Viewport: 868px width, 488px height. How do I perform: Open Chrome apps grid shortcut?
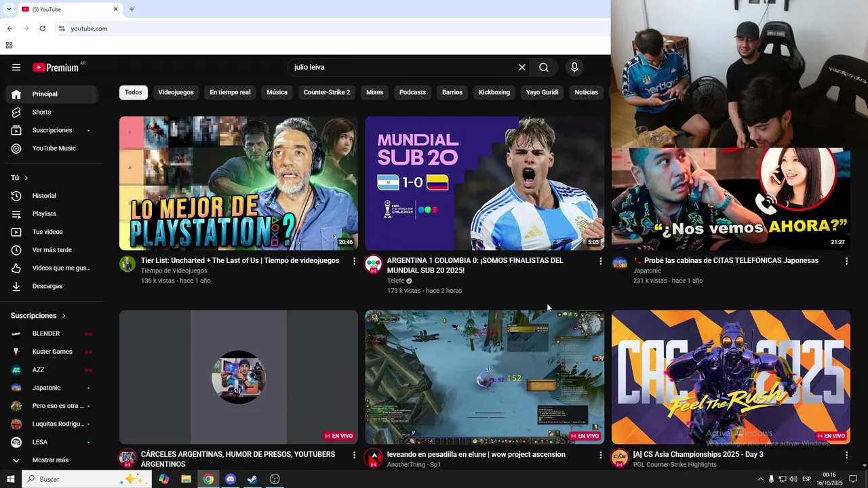tap(9, 45)
